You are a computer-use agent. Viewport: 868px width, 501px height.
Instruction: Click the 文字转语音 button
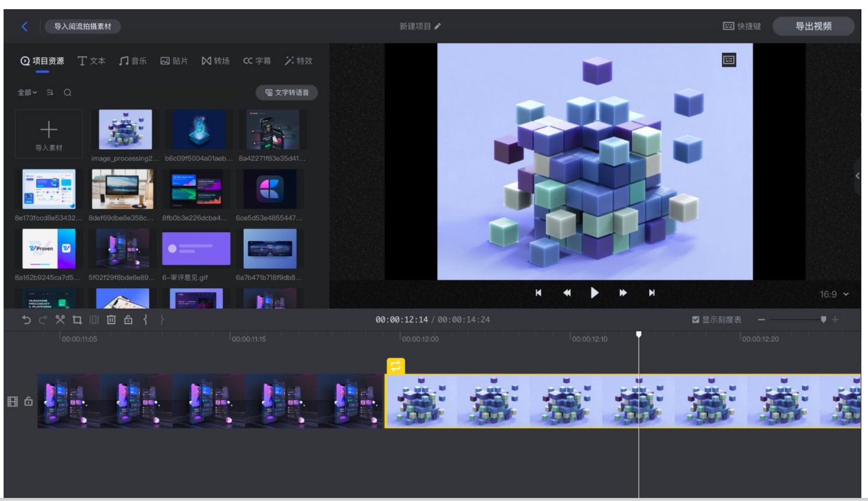287,92
